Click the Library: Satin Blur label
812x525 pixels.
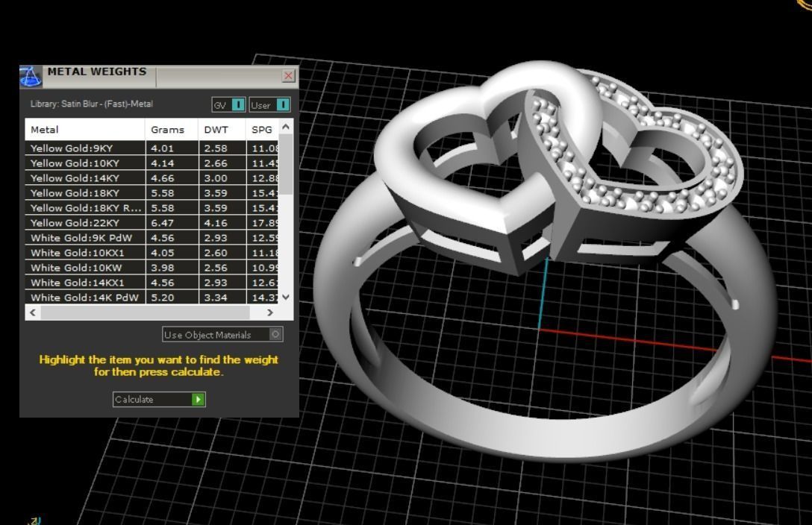coord(92,104)
